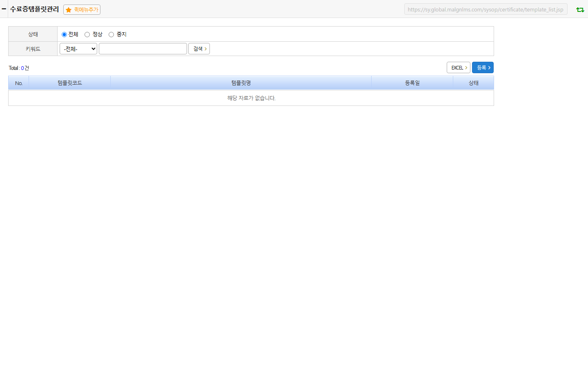Click the No. column header
This screenshot has height=368, width=588.
(x=19, y=83)
